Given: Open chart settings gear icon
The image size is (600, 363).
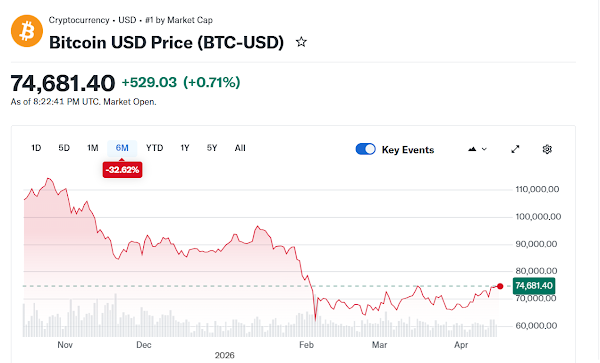Looking at the screenshot, I should click(x=547, y=149).
